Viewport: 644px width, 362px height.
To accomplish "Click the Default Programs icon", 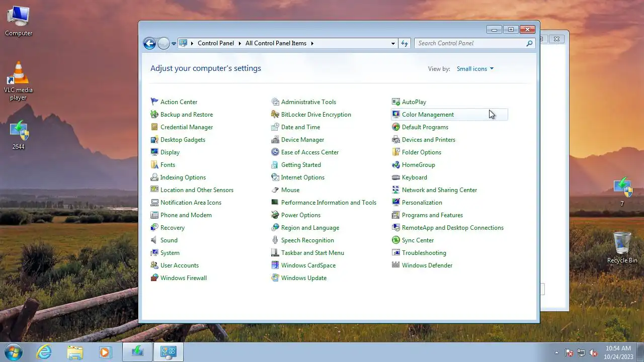I will point(396,127).
